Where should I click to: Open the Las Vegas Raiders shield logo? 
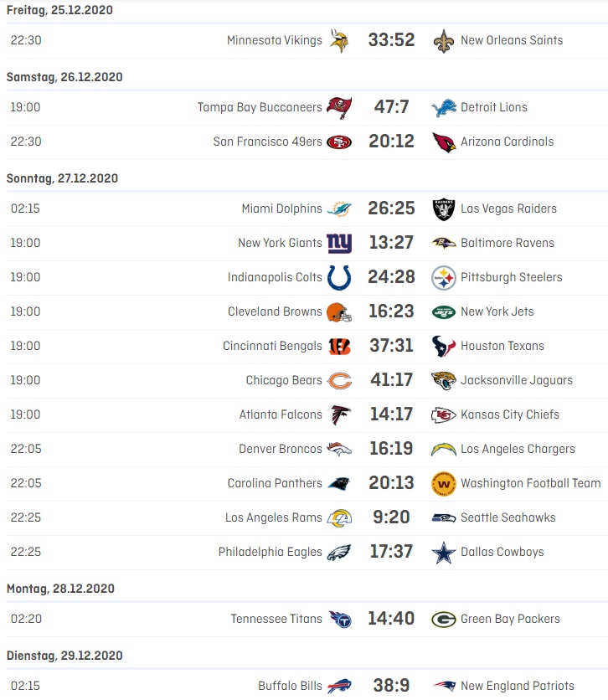pos(444,209)
